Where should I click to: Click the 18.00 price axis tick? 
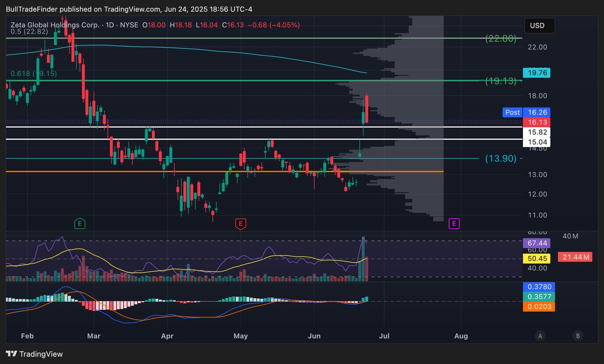click(x=538, y=96)
